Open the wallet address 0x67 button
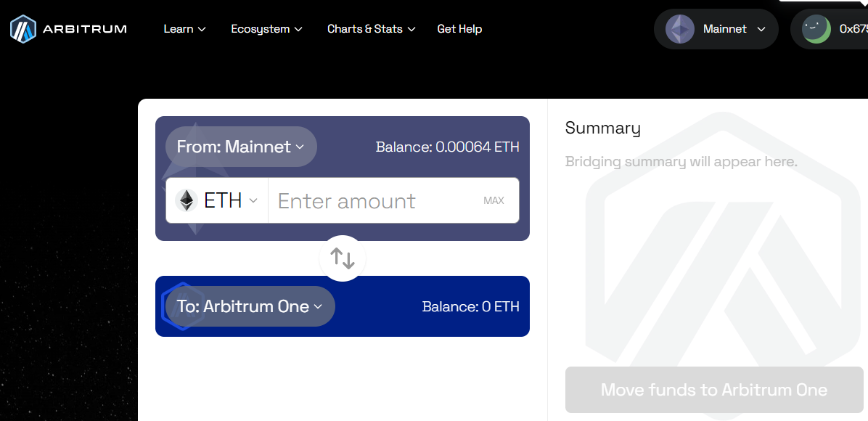The width and height of the screenshot is (868, 421). 830,29
